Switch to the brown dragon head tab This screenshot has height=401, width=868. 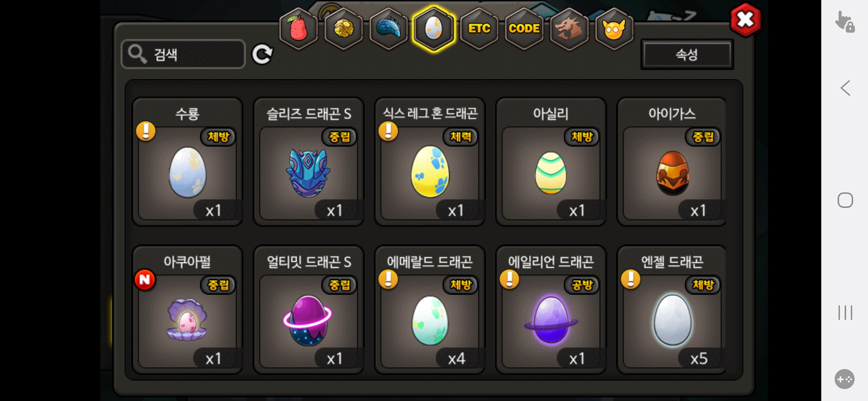pyautogui.click(x=569, y=29)
